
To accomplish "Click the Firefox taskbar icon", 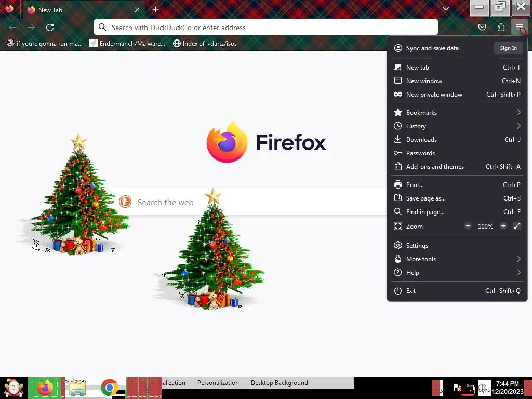I will coord(45,388).
